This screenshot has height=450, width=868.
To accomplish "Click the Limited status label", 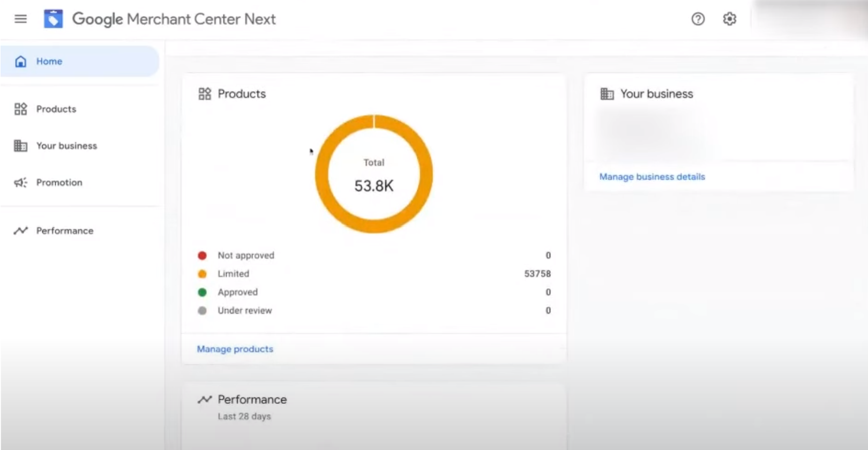I will pos(234,274).
